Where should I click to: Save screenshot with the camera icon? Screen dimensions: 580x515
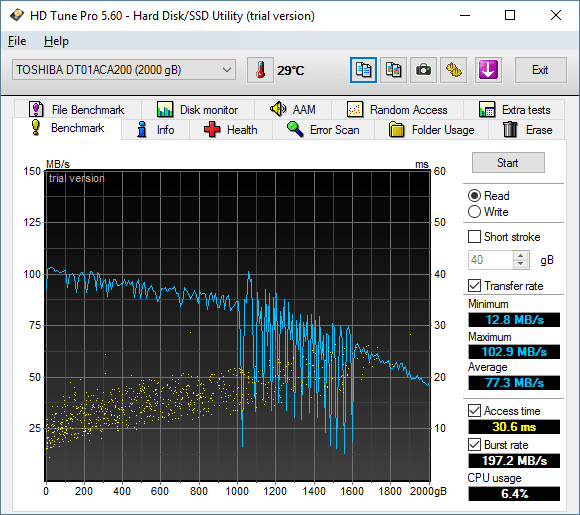tap(423, 70)
